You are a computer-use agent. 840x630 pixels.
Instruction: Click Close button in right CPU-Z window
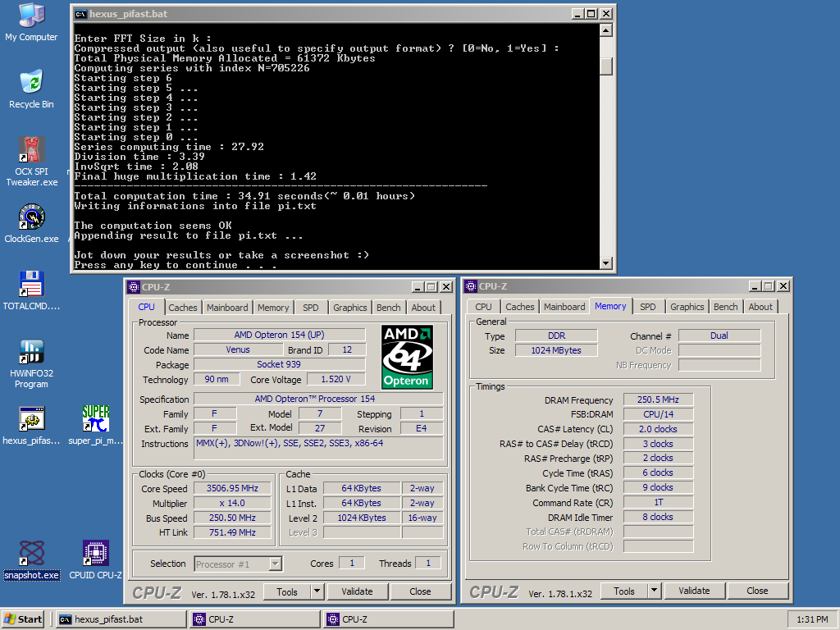tap(757, 591)
